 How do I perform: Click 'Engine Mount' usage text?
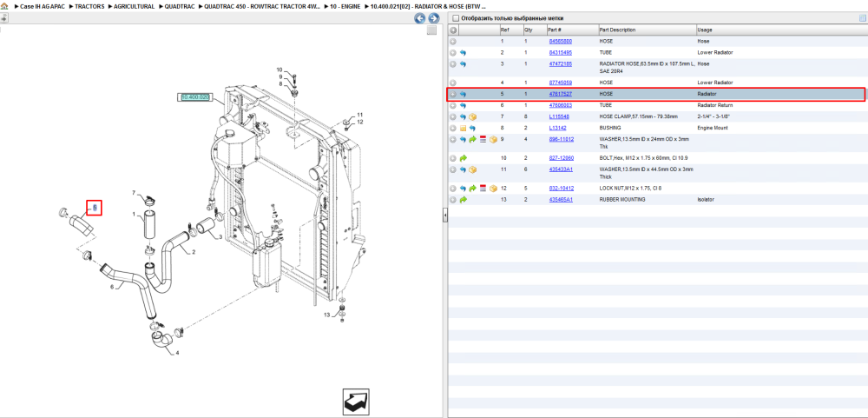point(713,128)
